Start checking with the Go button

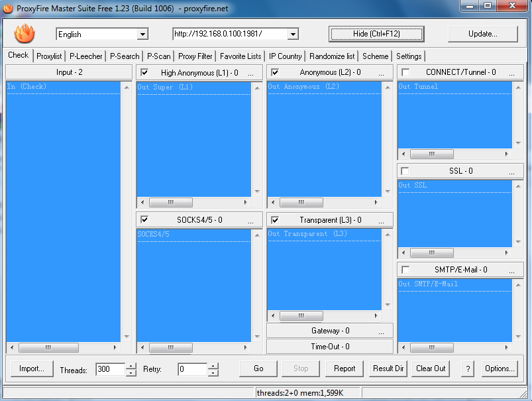(x=258, y=369)
